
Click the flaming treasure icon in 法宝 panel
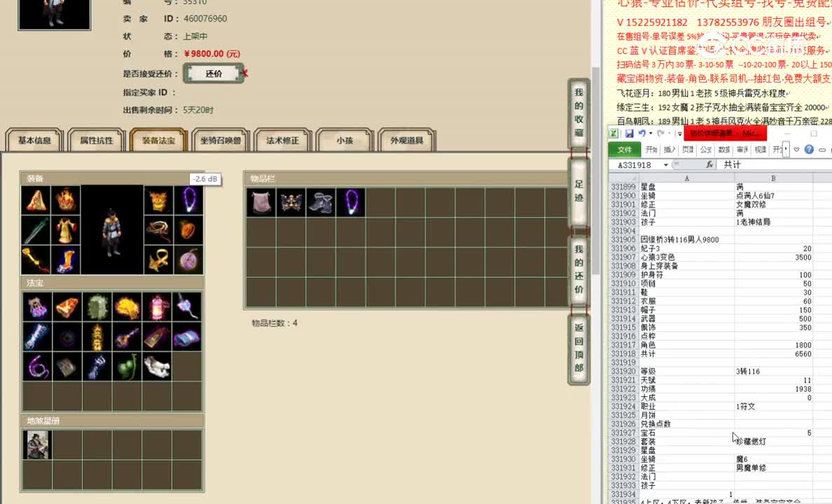pos(127,306)
